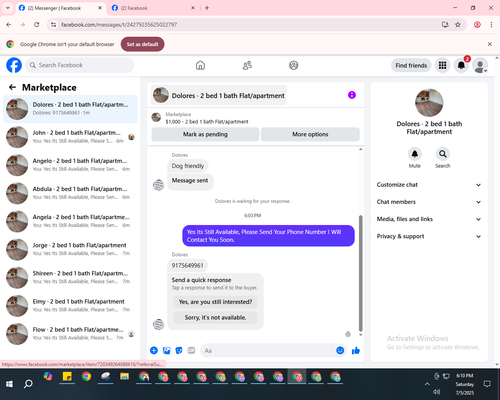Open the Groups icon in top navigation
Image resolution: width=500 pixels, height=400 pixels.
pos(294,65)
